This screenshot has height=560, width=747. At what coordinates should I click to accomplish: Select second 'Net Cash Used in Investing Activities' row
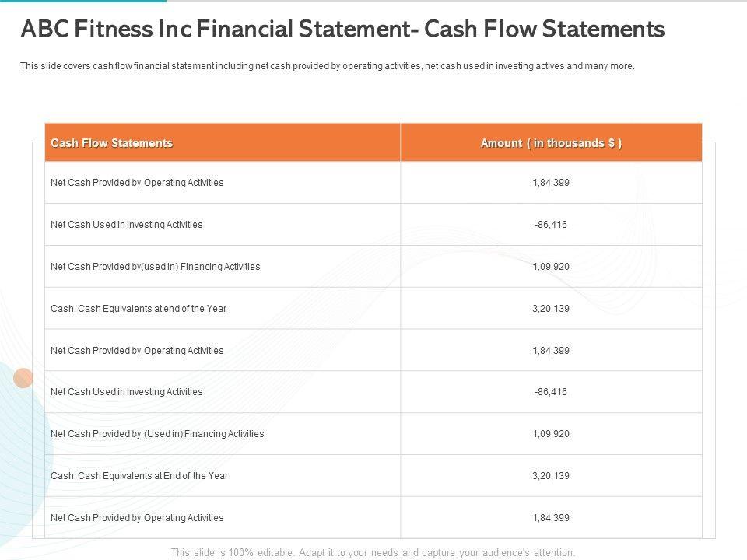(x=126, y=392)
